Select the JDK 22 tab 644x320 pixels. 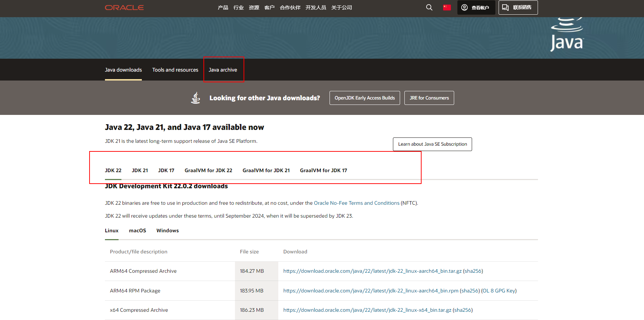(113, 170)
